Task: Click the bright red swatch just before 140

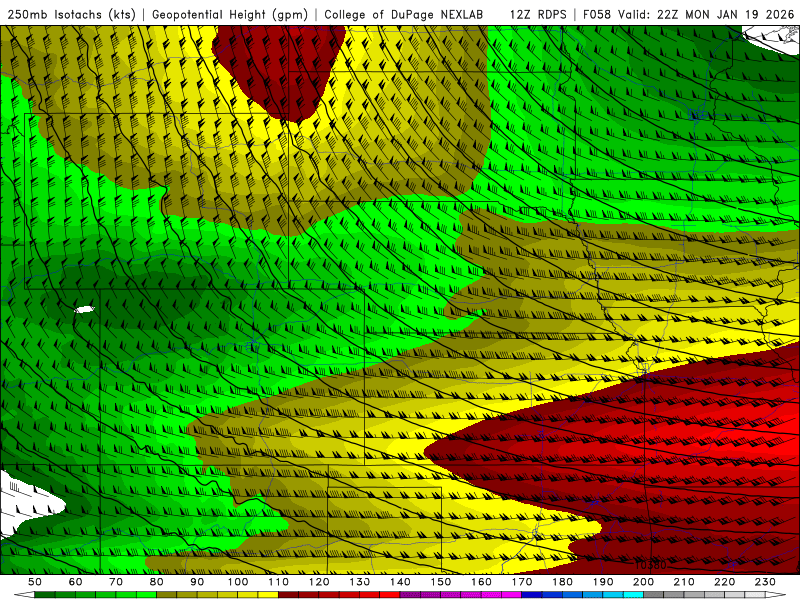Action: click(390, 595)
